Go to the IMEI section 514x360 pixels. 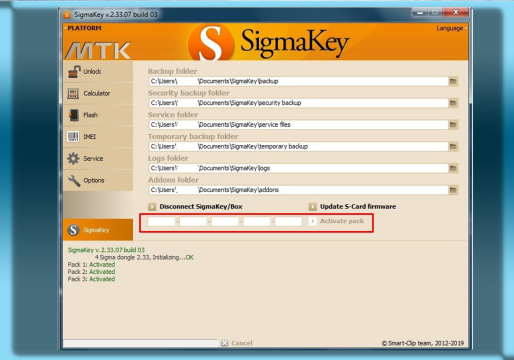pyautogui.click(x=98, y=137)
